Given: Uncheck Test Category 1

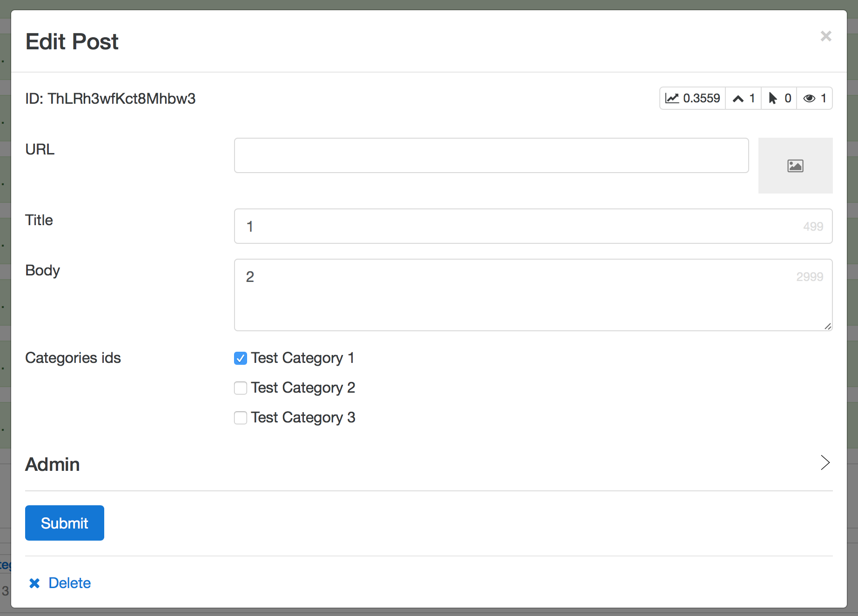Looking at the screenshot, I should (x=240, y=358).
